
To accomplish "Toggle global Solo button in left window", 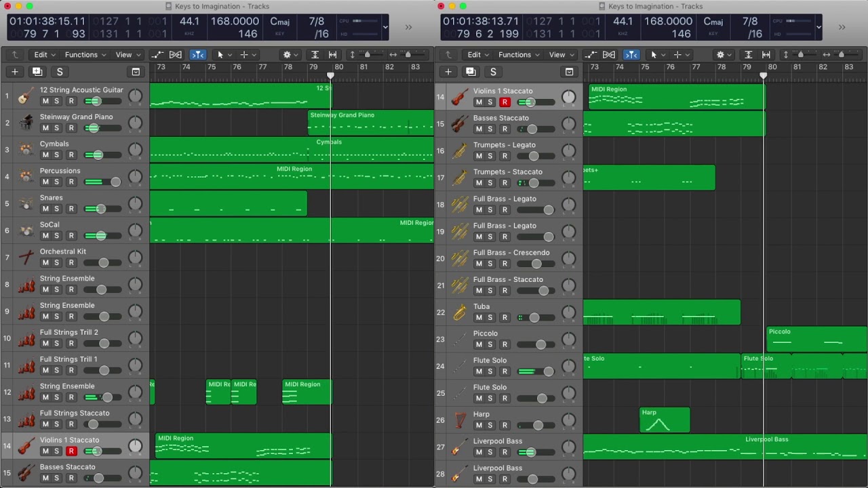I will click(x=60, y=72).
